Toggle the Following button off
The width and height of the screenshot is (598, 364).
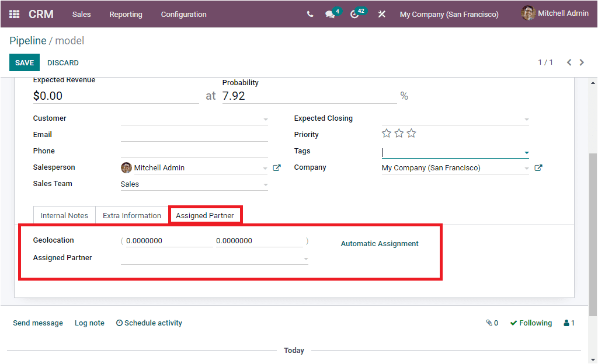[531, 323]
